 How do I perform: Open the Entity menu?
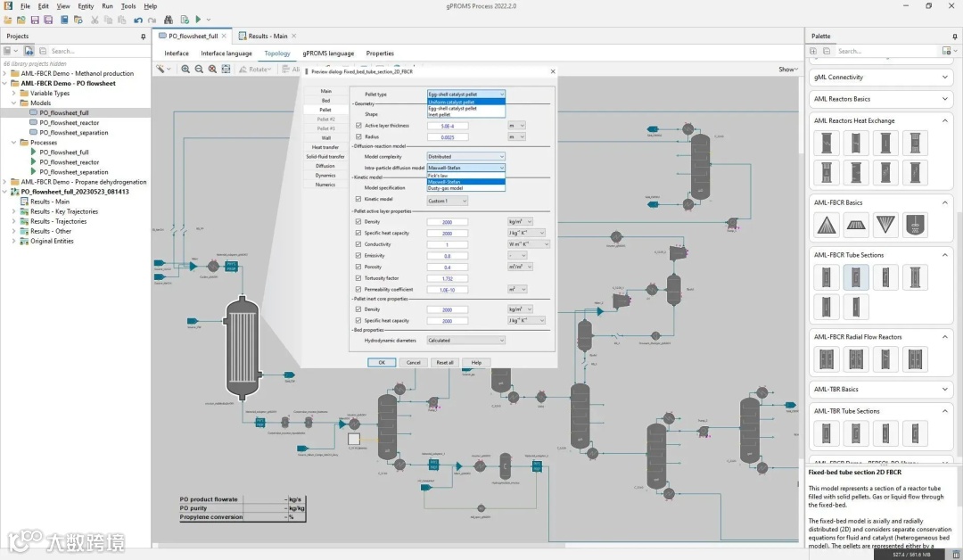click(x=86, y=6)
